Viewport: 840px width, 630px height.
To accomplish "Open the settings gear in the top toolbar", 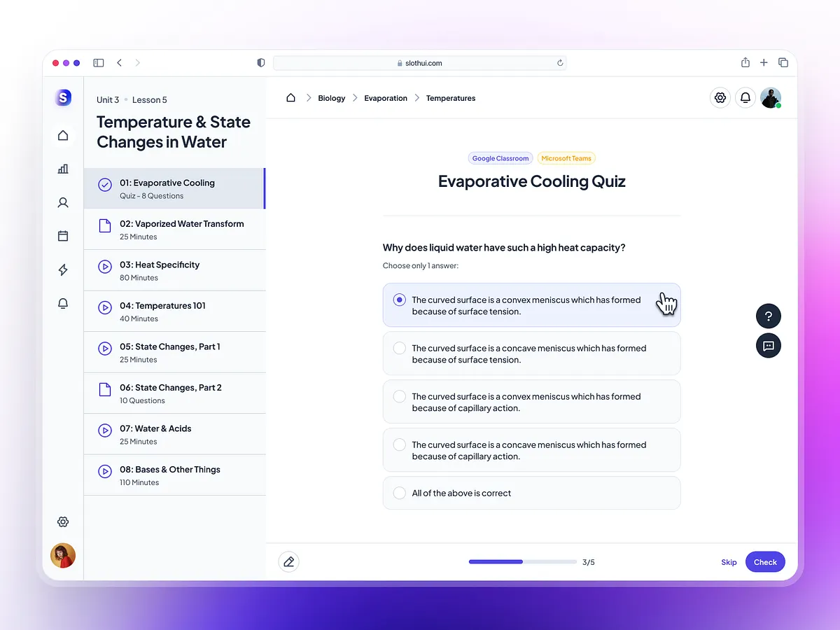I will click(720, 97).
